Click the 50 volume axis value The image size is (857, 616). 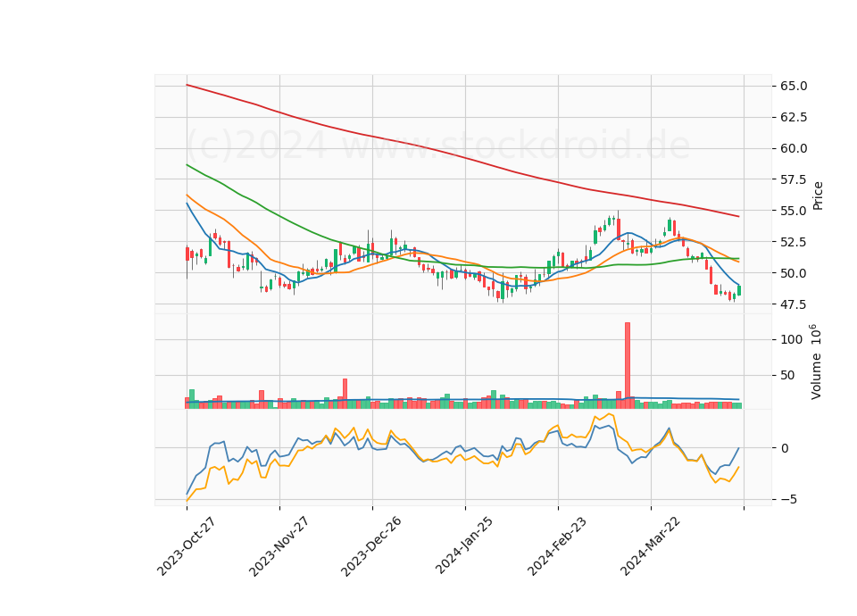pos(788,376)
